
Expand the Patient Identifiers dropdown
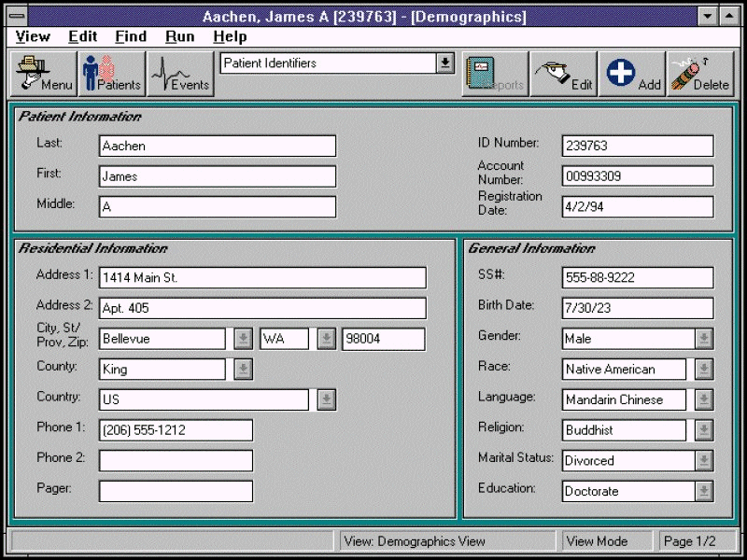click(445, 63)
